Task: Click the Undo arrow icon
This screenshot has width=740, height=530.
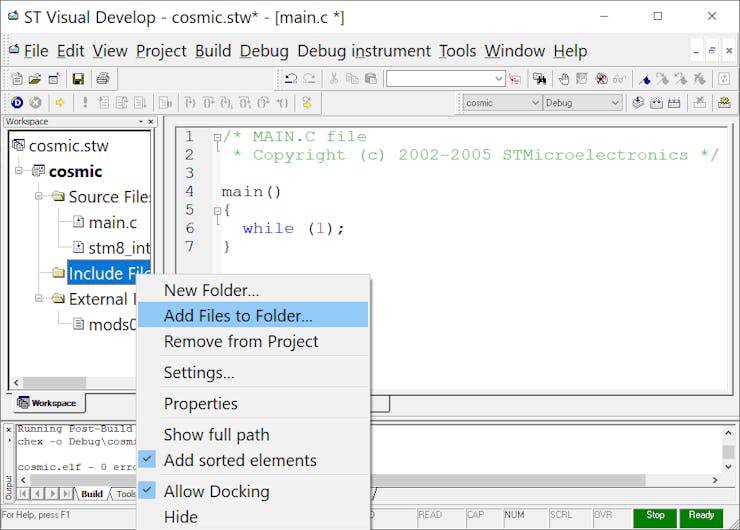Action: coord(291,79)
